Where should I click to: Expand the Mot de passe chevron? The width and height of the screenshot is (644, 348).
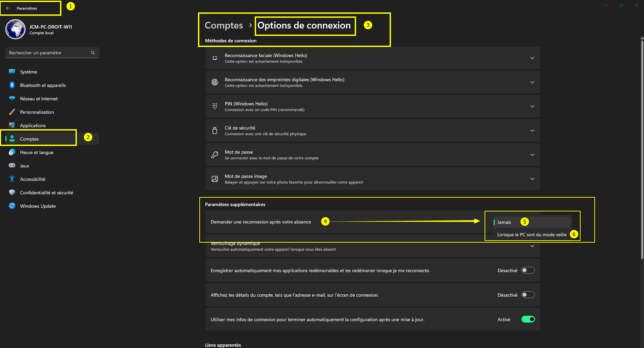(x=532, y=155)
